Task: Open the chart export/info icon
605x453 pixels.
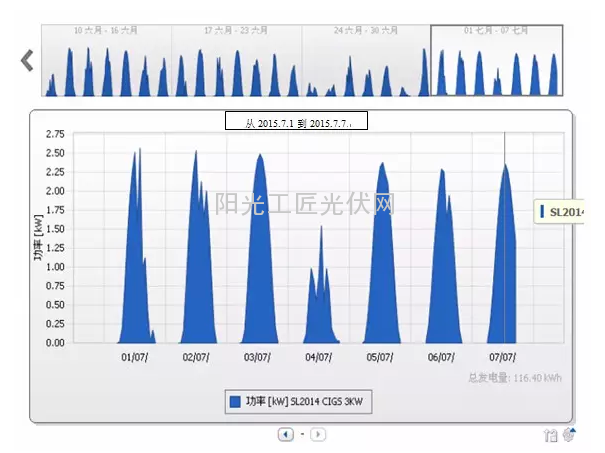Action: [x=550, y=434]
